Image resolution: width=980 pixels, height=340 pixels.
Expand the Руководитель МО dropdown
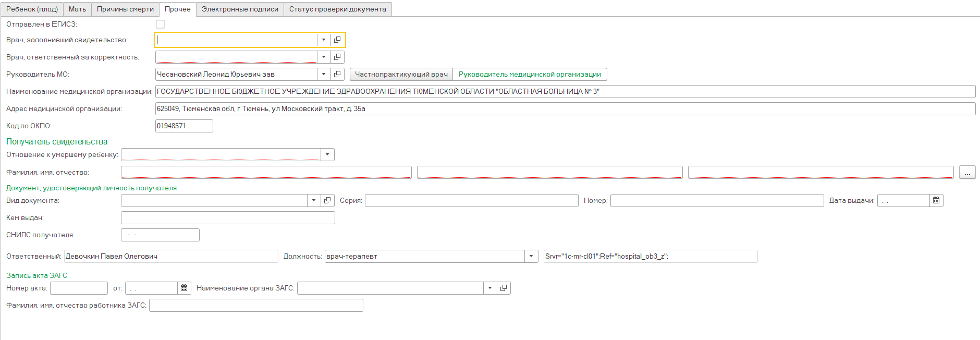click(x=324, y=75)
